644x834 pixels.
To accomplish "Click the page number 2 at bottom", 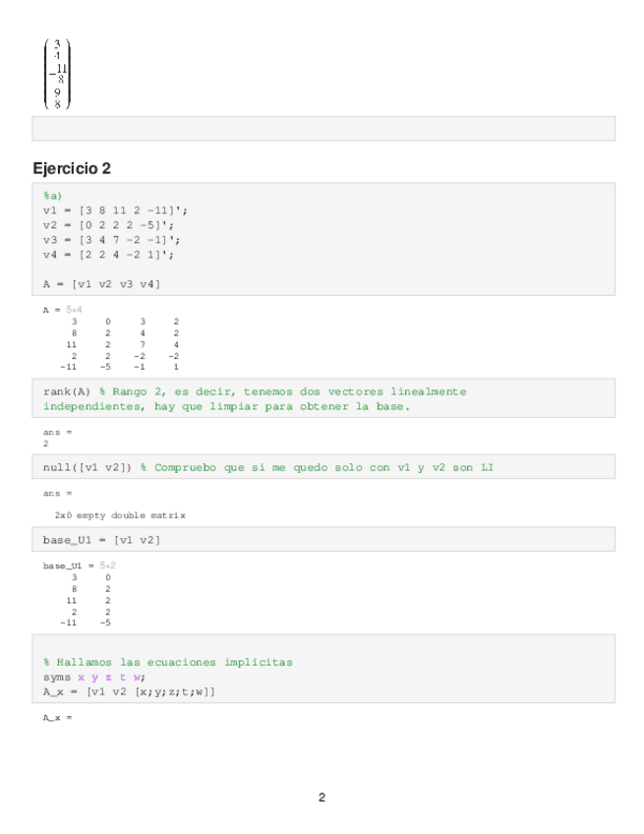I will (322, 798).
